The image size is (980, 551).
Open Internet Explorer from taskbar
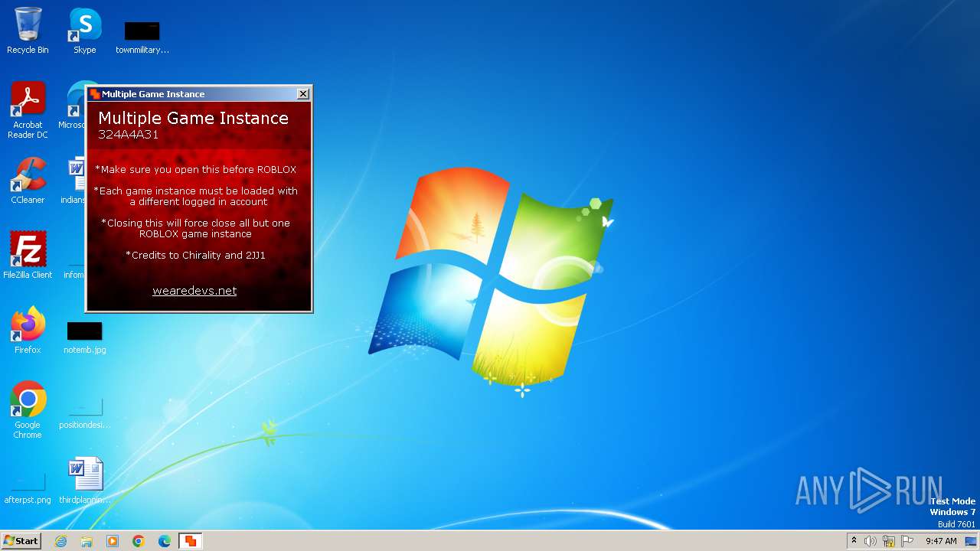coord(60,541)
